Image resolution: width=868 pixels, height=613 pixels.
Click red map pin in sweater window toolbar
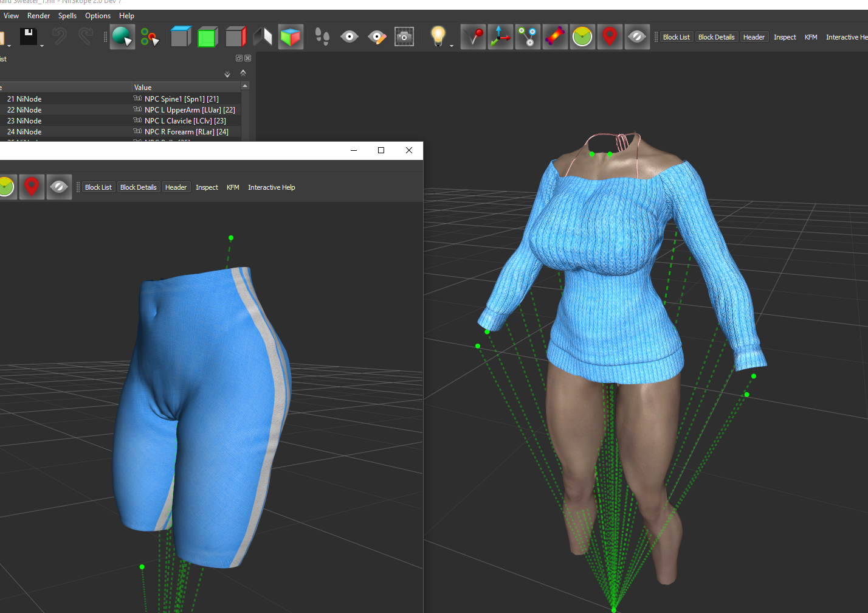(x=610, y=37)
